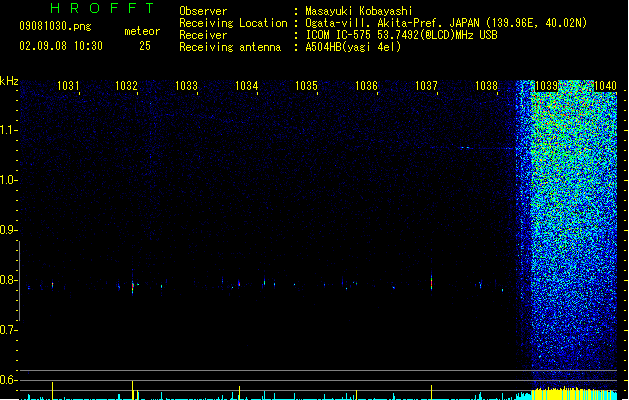Click the ICOM IC-575 53.7492 receiver text
Image resolution: width=629 pixels, height=400 pixels.
[x=401, y=35]
